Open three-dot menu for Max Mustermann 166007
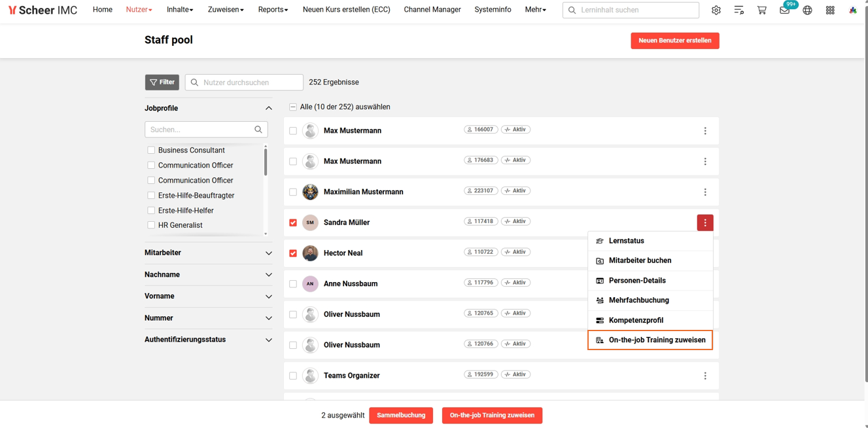This screenshot has height=428, width=868. pyautogui.click(x=705, y=131)
